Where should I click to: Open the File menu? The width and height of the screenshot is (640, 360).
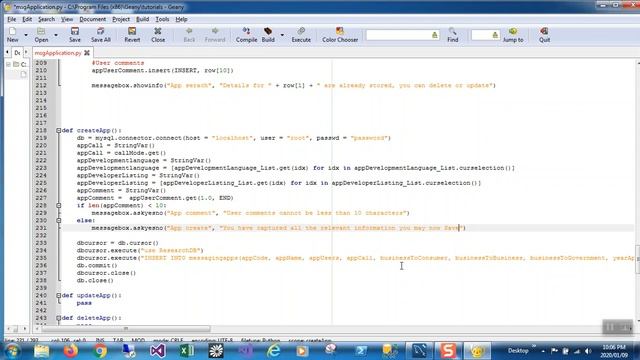(x=11, y=19)
